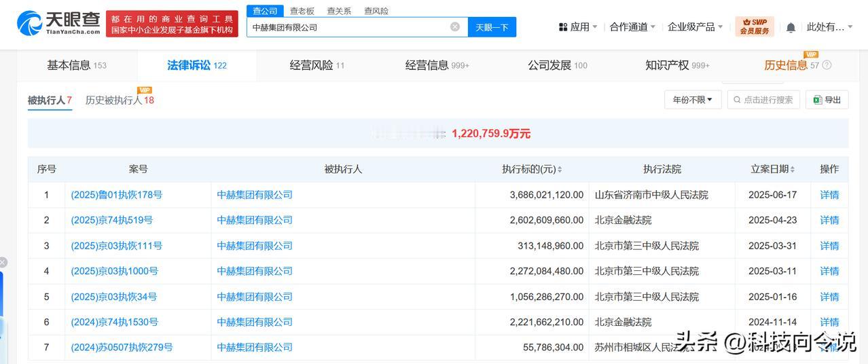This screenshot has width=868, height=364.
Task: Open 公司发展 tab
Action: pyautogui.click(x=558, y=65)
